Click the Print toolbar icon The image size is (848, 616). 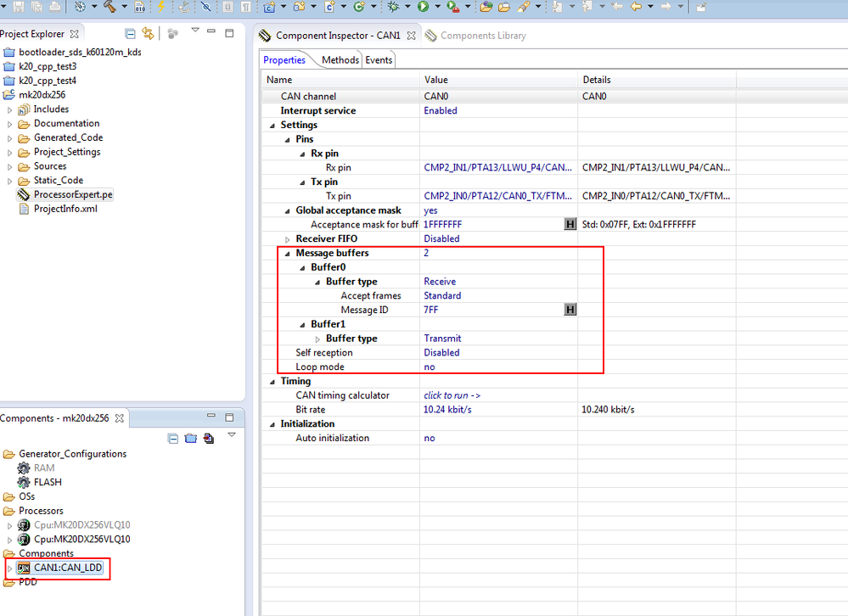pyautogui.click(x=55, y=7)
